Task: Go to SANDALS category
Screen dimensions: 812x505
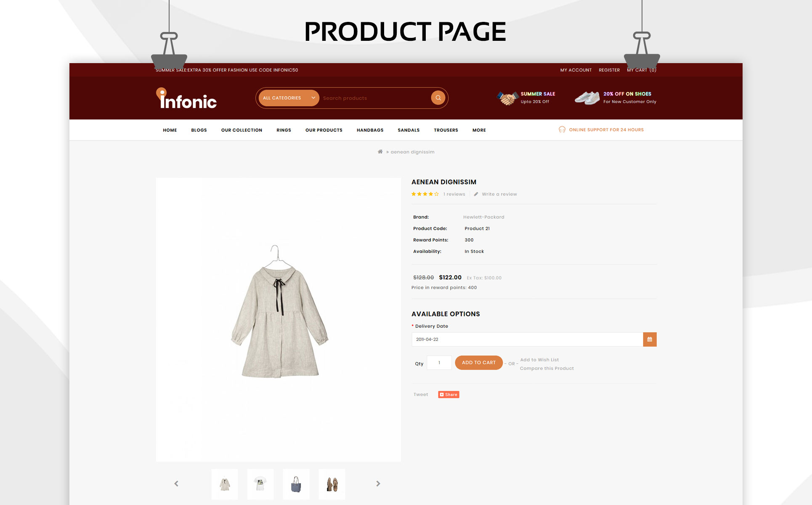Action: click(x=409, y=130)
